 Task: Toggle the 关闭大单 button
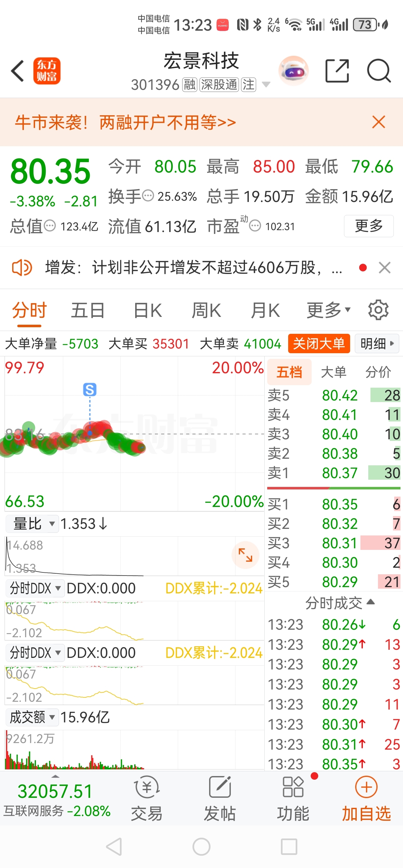tap(319, 344)
